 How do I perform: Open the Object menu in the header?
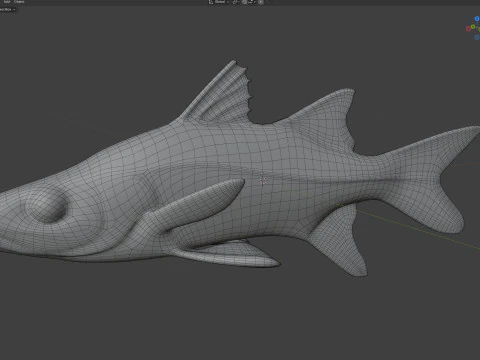click(19, 2)
